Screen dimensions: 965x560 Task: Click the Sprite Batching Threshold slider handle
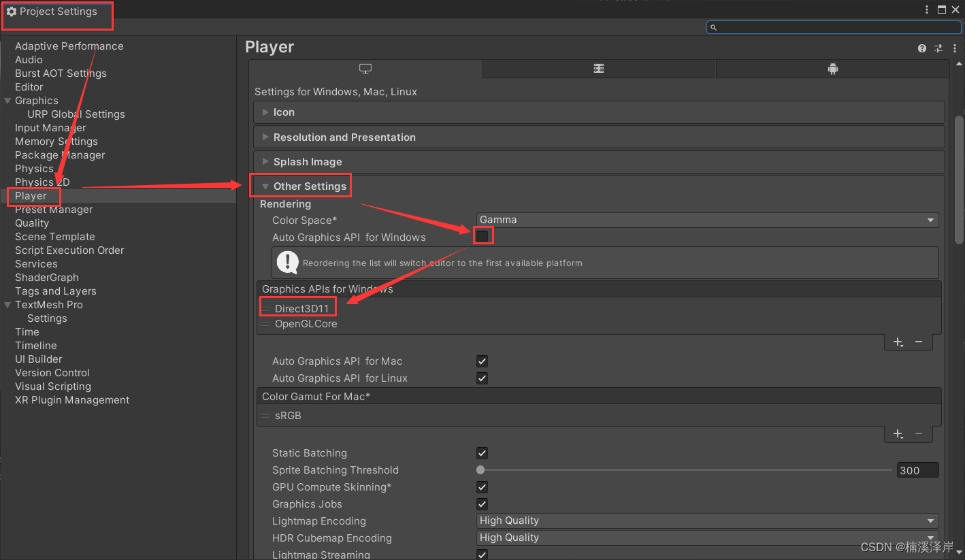pos(480,470)
